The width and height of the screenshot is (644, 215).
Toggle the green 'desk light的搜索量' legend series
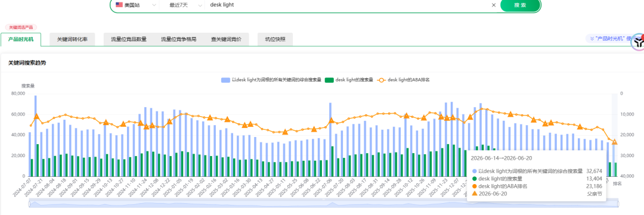349,80
